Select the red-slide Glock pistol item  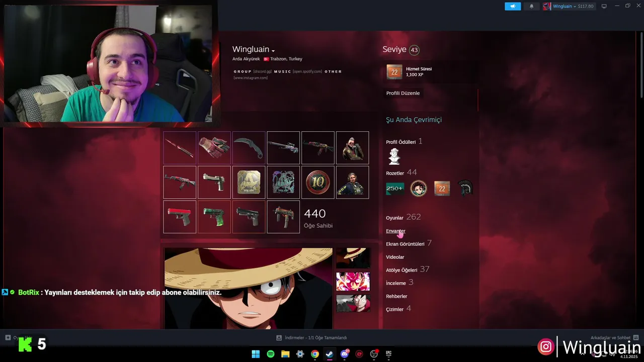tap(180, 217)
